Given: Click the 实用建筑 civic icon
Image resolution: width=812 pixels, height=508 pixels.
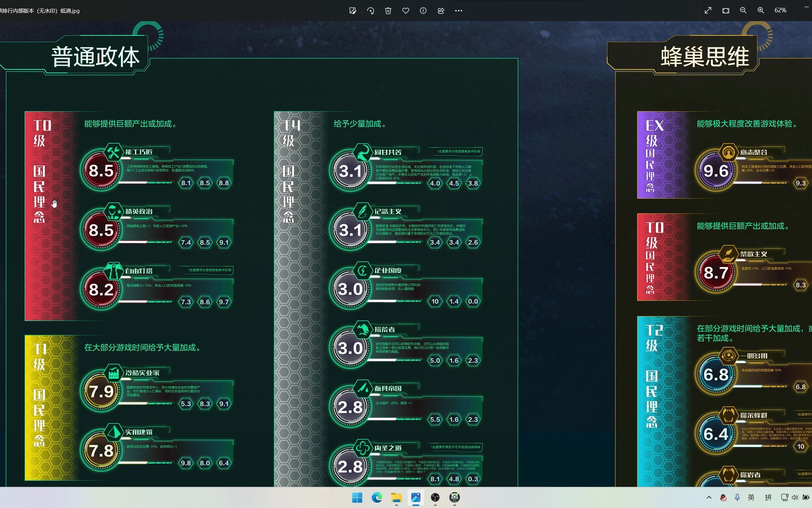Looking at the screenshot, I should tap(113, 432).
